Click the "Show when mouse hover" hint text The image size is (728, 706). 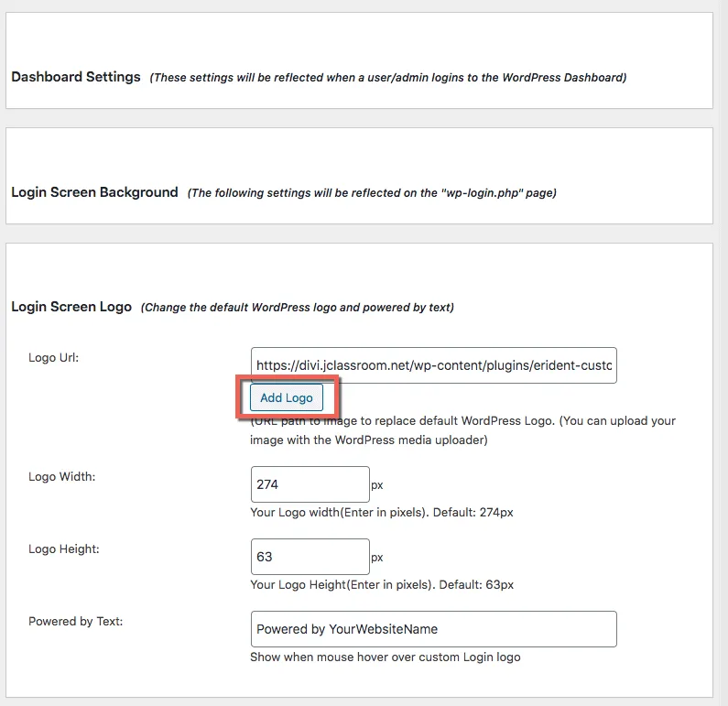point(386,657)
